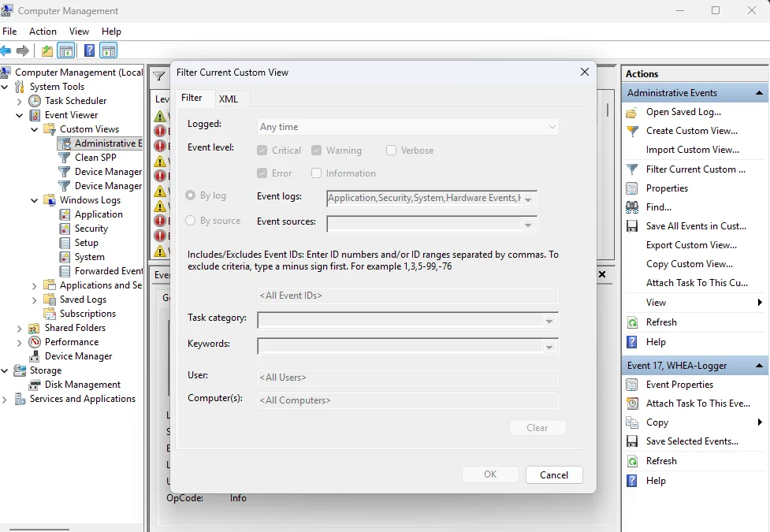Click the Cancel button

[554, 474]
